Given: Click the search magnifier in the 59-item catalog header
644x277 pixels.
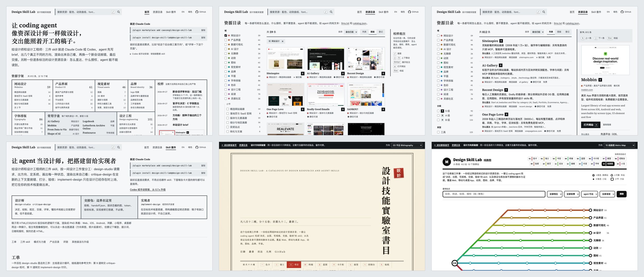Looking at the screenshot, I should click(x=331, y=12).
